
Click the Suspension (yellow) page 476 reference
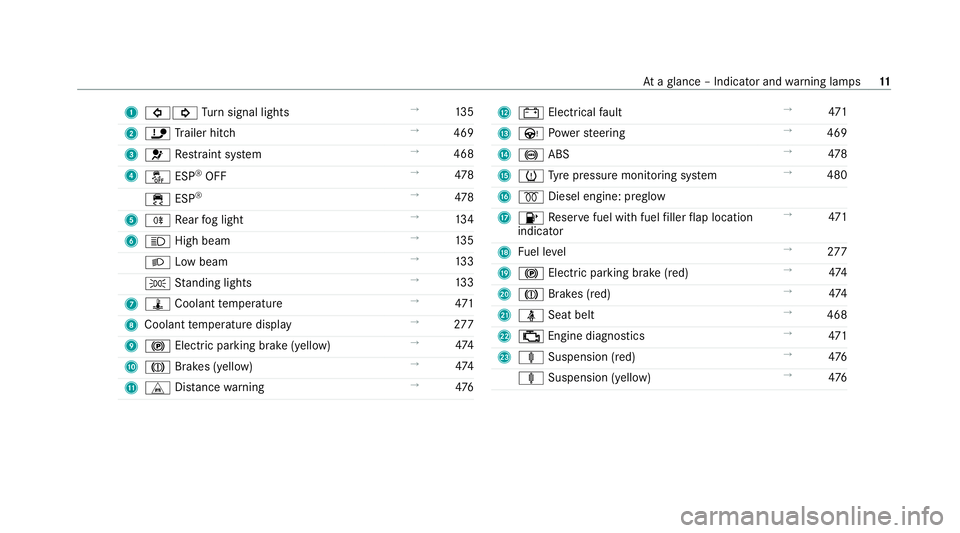coord(837,378)
